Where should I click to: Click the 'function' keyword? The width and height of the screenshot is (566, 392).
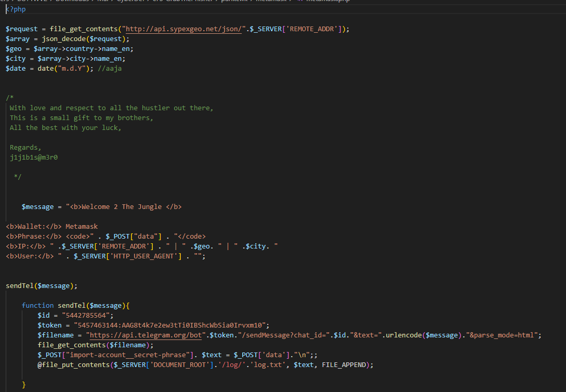(x=37, y=306)
